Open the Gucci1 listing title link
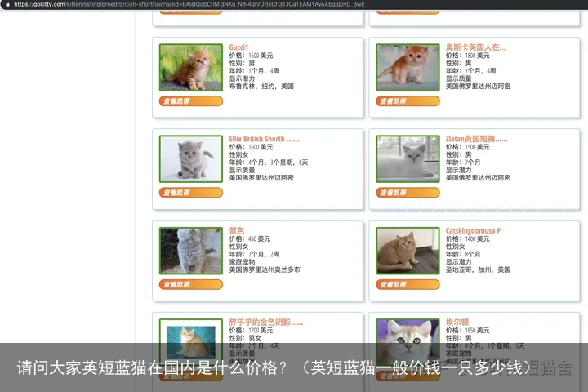Viewport: 588px width, 392px height. (238, 47)
